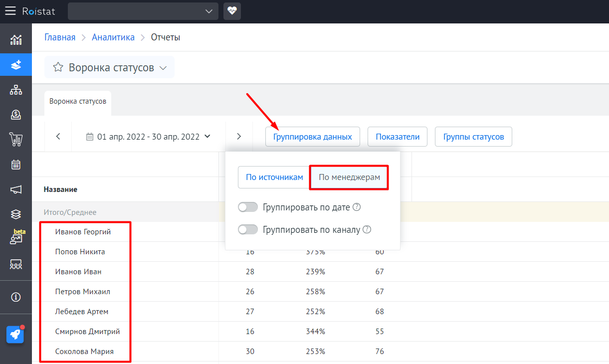The width and height of the screenshot is (609, 364).
Task: Select the analytics layers-plus sidebar icon
Action: click(16, 65)
